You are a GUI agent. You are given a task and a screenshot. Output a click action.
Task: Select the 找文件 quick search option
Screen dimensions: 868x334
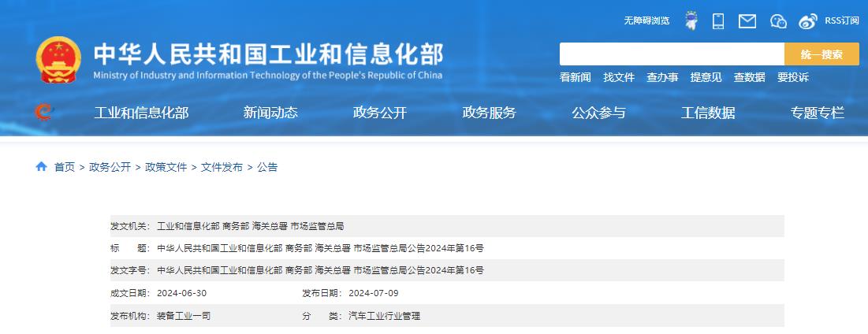point(619,77)
